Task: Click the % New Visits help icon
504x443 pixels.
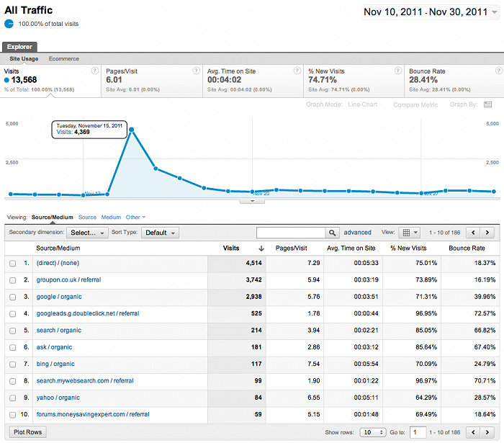Action: click(x=398, y=71)
